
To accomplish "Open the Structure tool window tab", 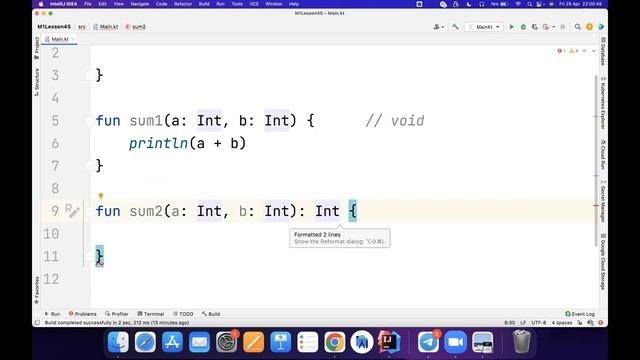I will click(37, 82).
